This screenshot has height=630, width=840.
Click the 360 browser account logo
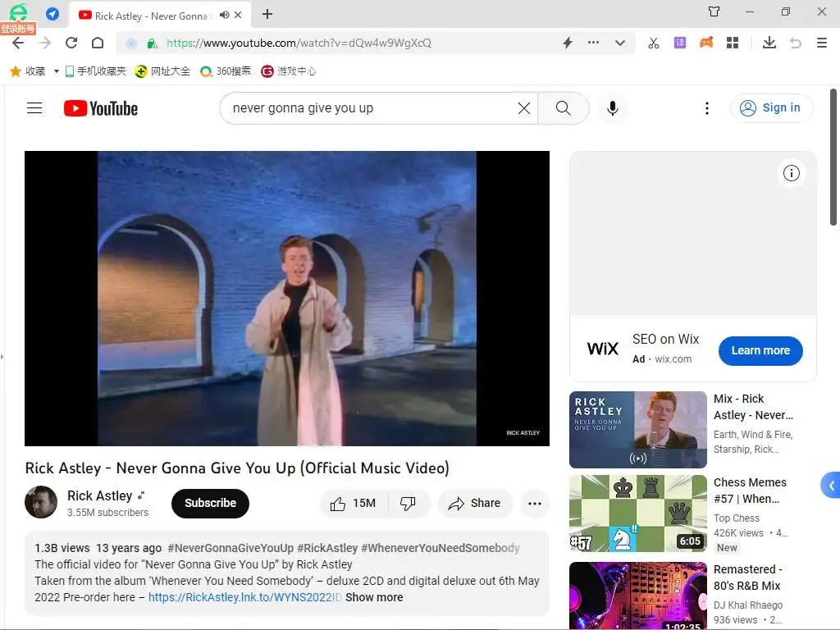tap(18, 13)
